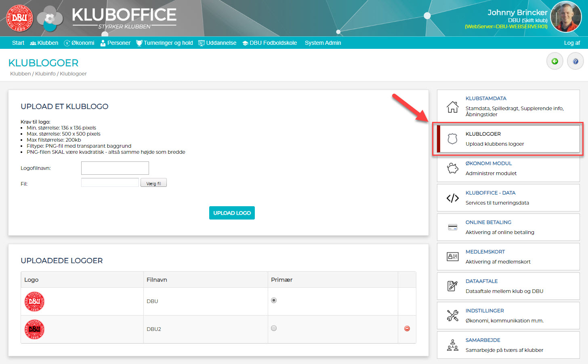588x364 pixels.
Task: Open the Start menu item
Action: [18, 43]
